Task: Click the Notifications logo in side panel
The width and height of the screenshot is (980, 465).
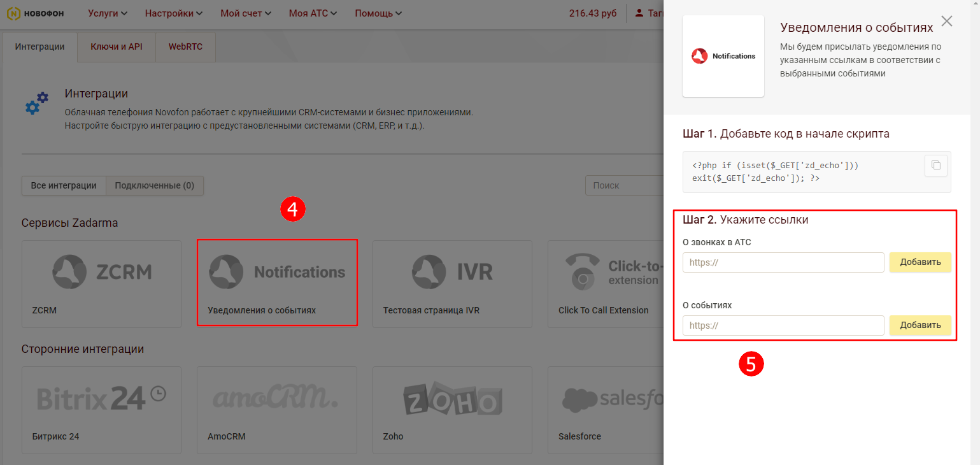Action: [x=723, y=56]
